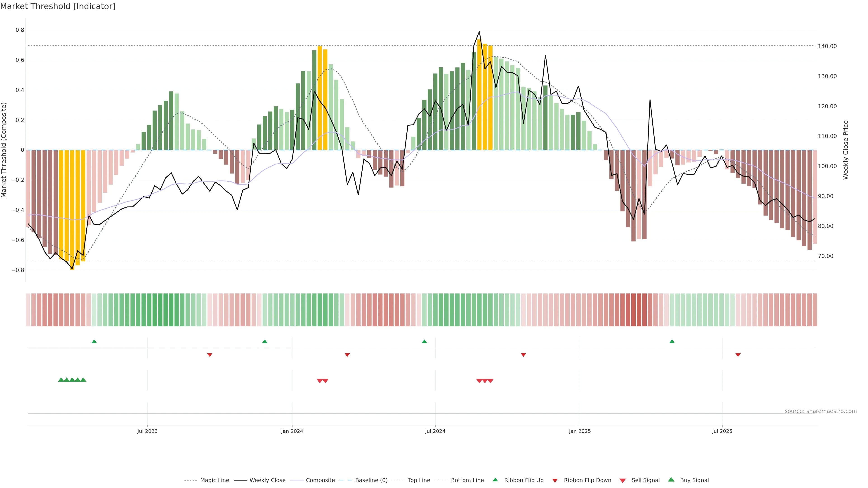The image size is (868, 488).
Task: Click the Market Threshold [Indicator] title
Action: pos(58,6)
